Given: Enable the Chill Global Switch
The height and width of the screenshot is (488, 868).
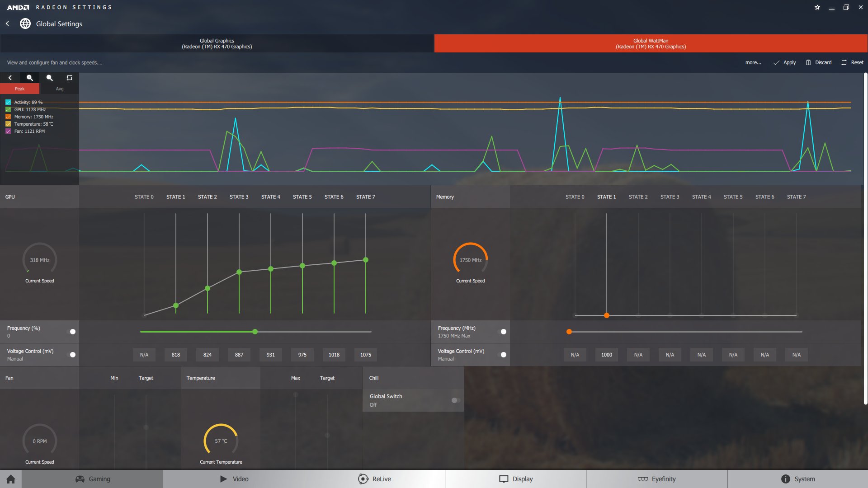Looking at the screenshot, I should pos(455,400).
